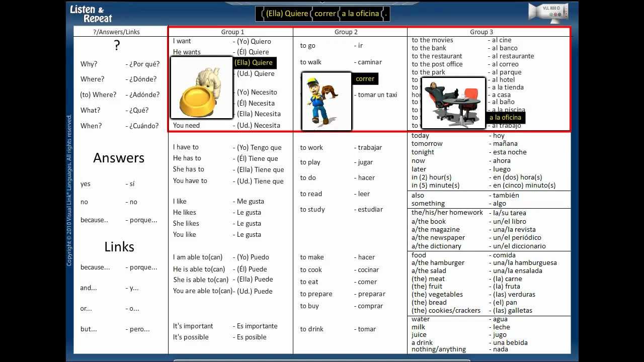Click the Links entry y...
Screen dimensions: 644x362
click(x=134, y=288)
